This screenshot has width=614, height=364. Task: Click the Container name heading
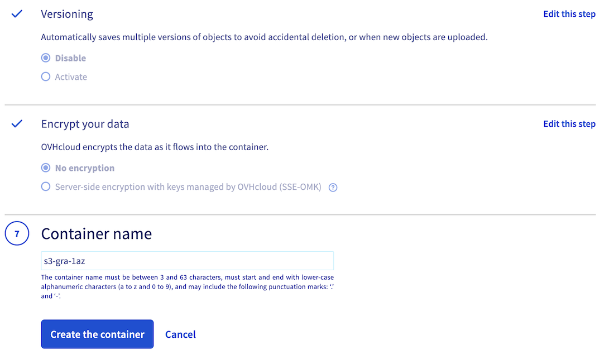coord(97,233)
